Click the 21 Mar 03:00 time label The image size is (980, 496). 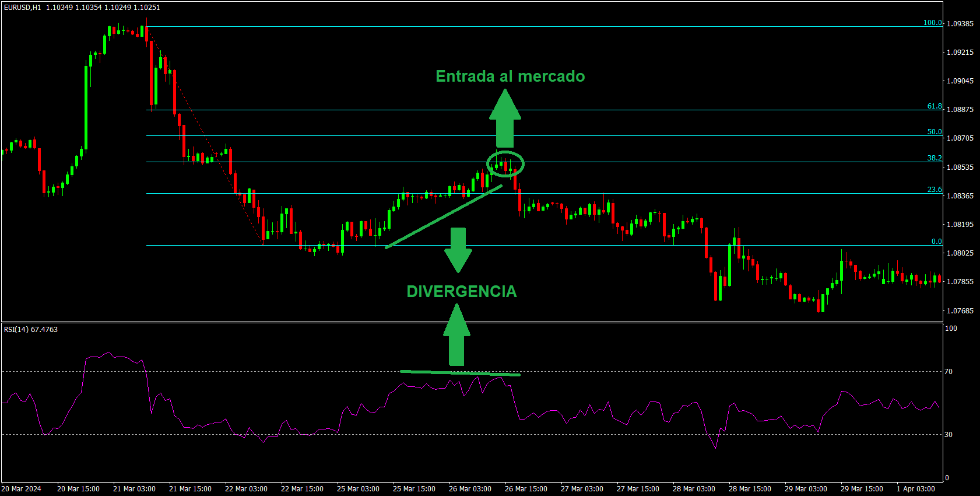click(x=134, y=489)
